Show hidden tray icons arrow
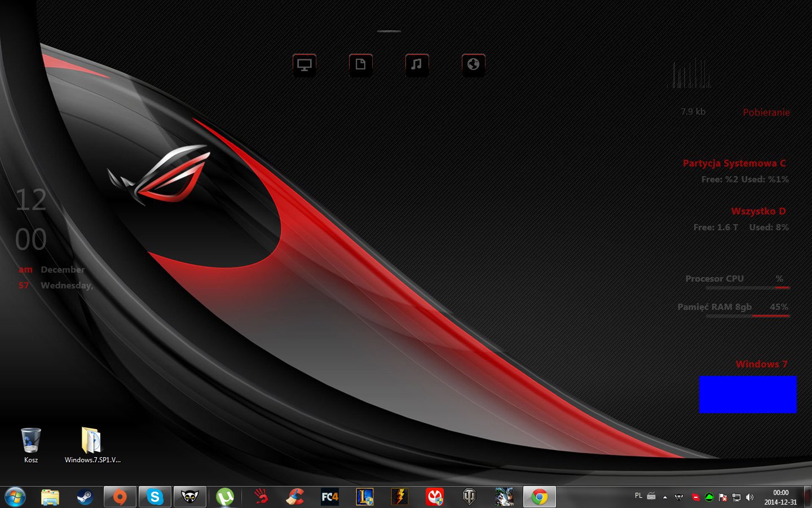Image resolution: width=812 pixels, height=508 pixels. pyautogui.click(x=665, y=497)
